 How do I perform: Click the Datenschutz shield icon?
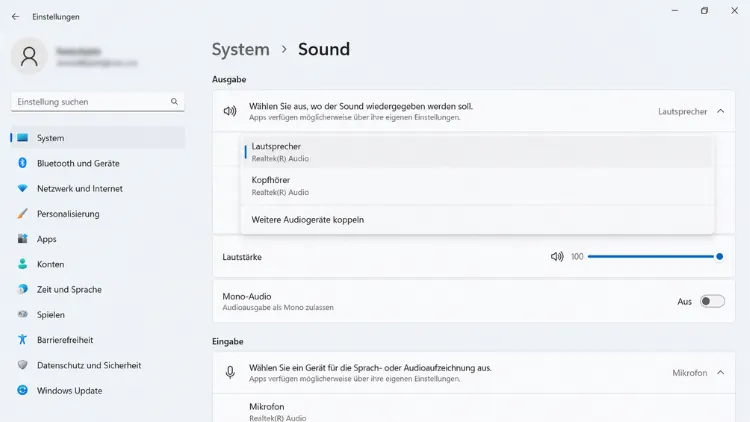point(22,365)
